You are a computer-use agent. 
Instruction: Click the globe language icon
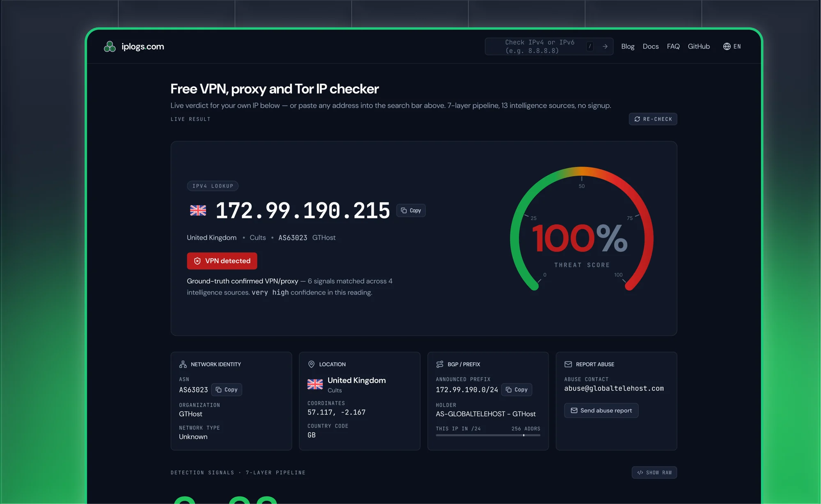point(727,46)
